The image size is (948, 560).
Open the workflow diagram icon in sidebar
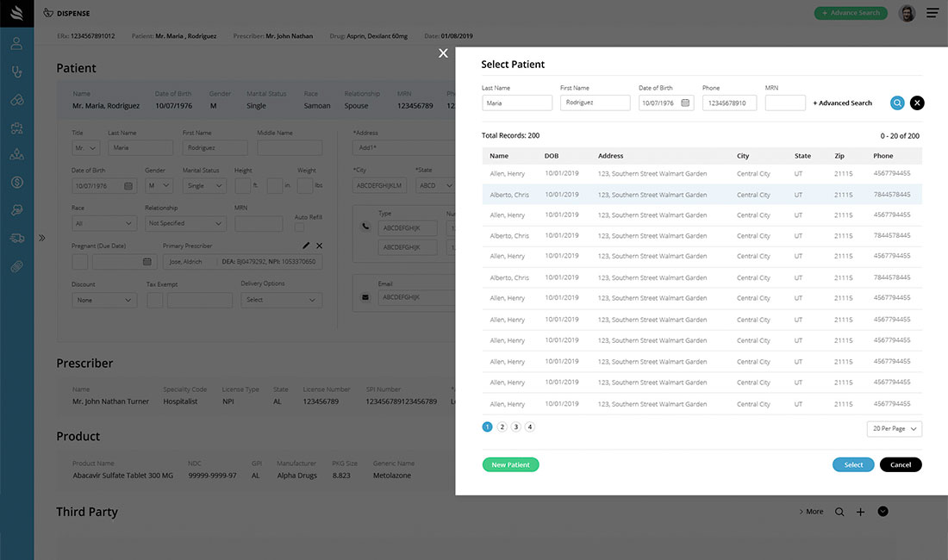pyautogui.click(x=17, y=128)
